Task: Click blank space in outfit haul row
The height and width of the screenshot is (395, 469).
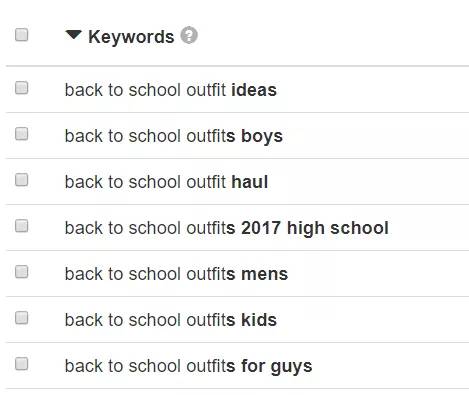Action: tap(367, 181)
